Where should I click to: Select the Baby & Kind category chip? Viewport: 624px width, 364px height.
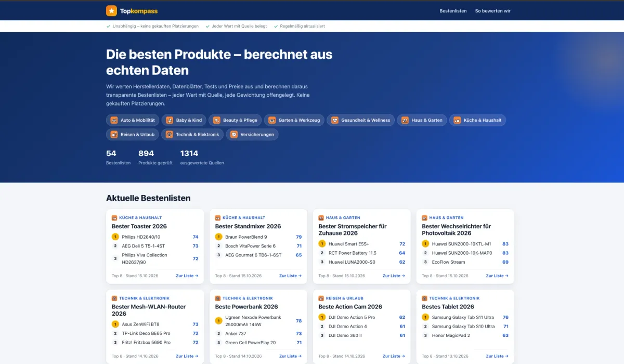tap(184, 120)
